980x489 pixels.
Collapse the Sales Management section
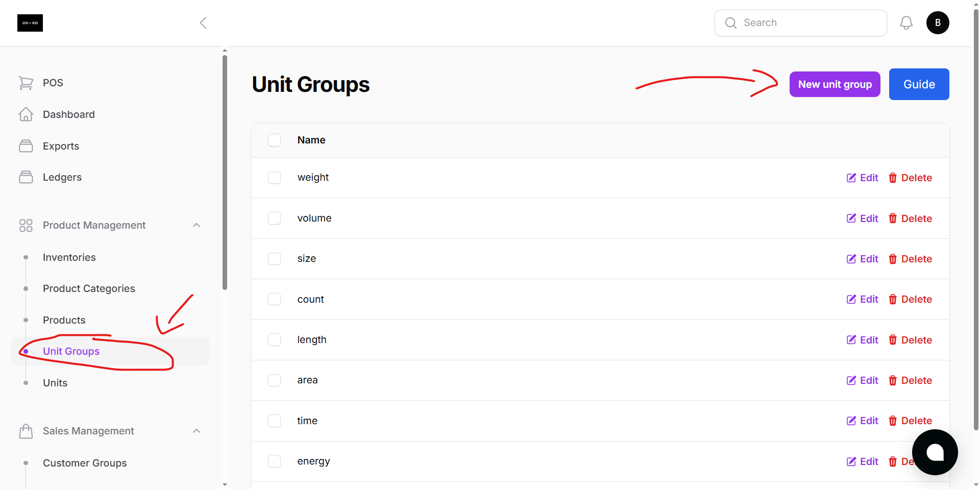point(197,431)
